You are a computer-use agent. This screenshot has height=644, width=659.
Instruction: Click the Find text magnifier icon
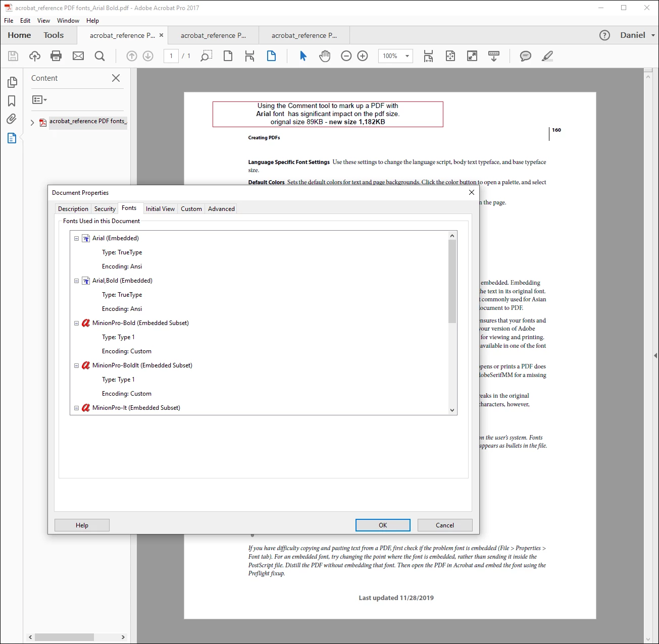click(x=100, y=56)
